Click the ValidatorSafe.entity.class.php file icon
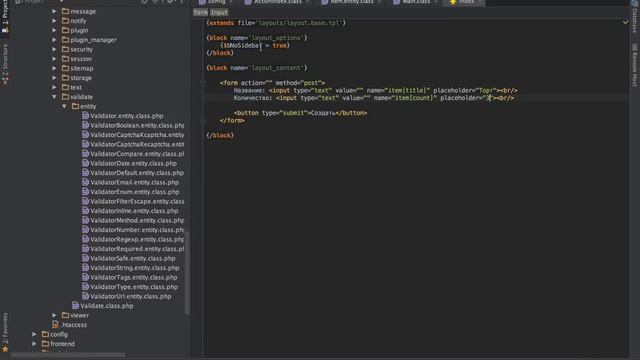 tap(85, 258)
